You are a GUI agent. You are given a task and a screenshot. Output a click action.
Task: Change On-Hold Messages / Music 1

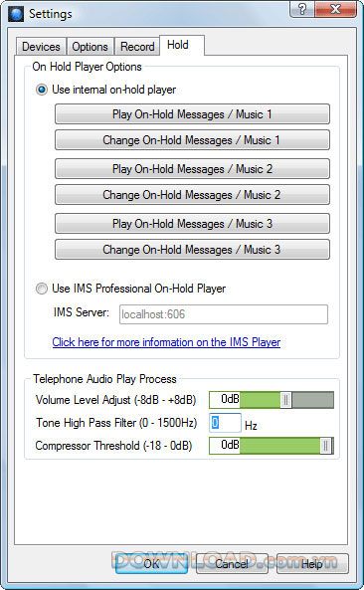[x=192, y=140]
